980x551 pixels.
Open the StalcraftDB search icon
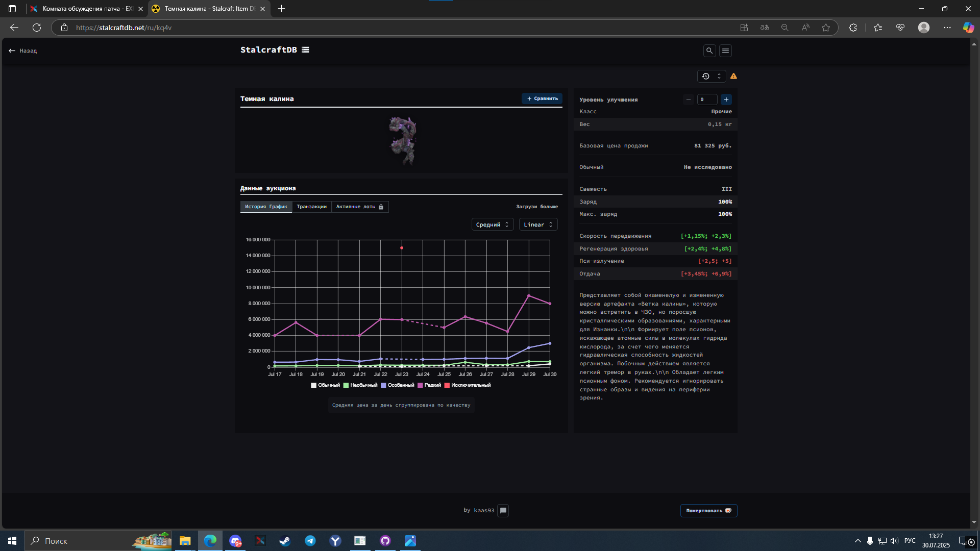pyautogui.click(x=709, y=51)
